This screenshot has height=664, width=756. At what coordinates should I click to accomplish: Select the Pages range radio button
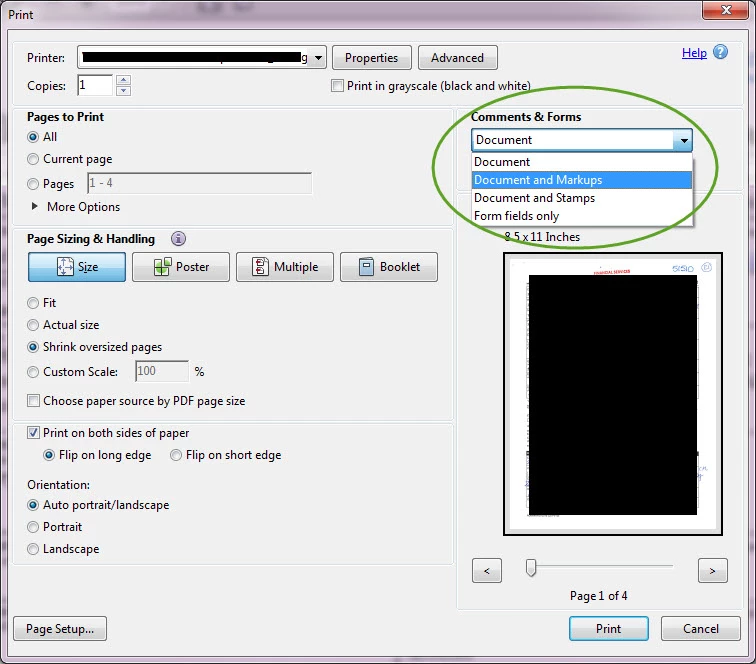pyautogui.click(x=33, y=184)
